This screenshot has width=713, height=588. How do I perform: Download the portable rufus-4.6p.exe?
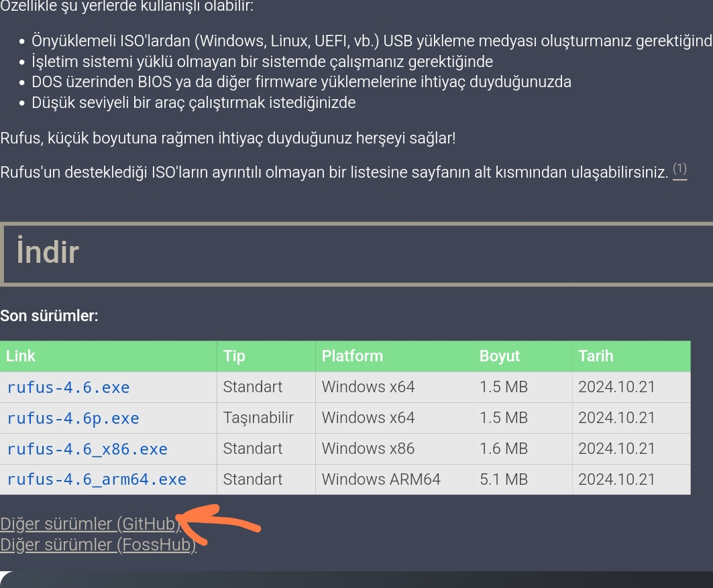point(73,418)
